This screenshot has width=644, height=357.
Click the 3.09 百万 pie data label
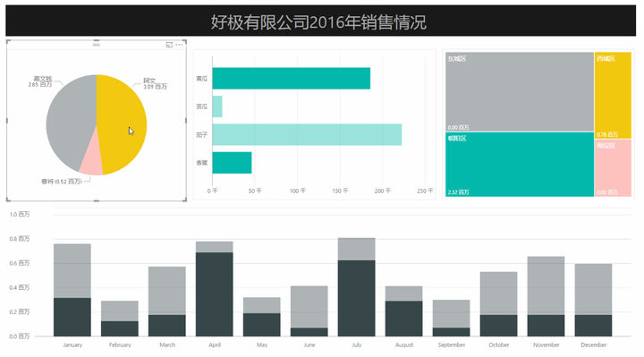[x=155, y=84]
